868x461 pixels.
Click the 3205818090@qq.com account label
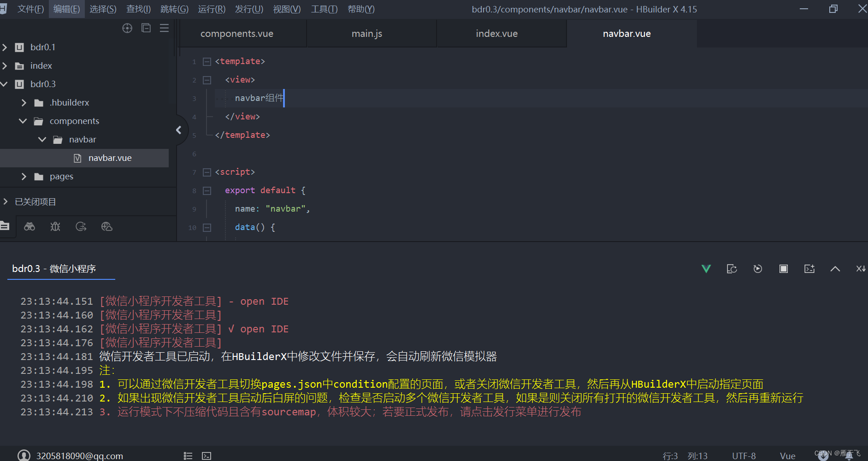tap(80, 456)
